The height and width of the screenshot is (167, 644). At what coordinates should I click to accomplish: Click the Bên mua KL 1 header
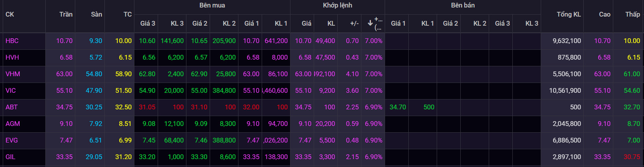[281, 23]
